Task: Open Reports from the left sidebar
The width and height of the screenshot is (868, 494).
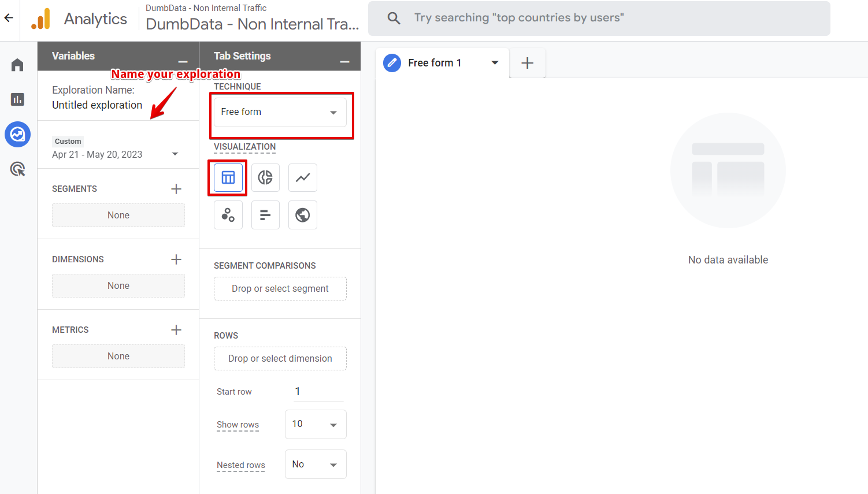Action: (17, 99)
